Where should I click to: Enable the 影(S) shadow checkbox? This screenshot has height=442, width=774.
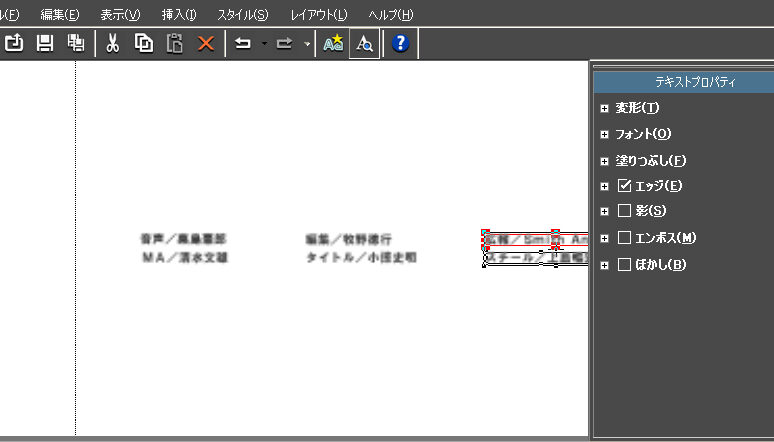[x=624, y=211]
